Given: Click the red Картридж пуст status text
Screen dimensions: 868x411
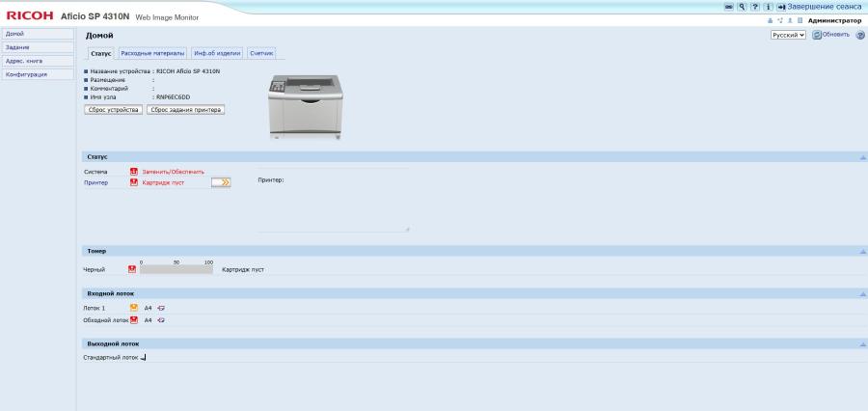Looking at the screenshot, I should [163, 182].
